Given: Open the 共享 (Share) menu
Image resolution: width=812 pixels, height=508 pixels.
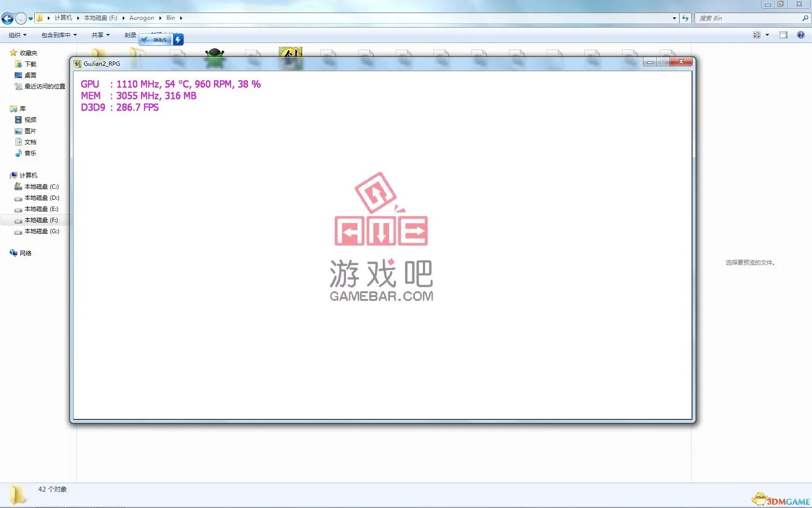Looking at the screenshot, I should pos(101,35).
